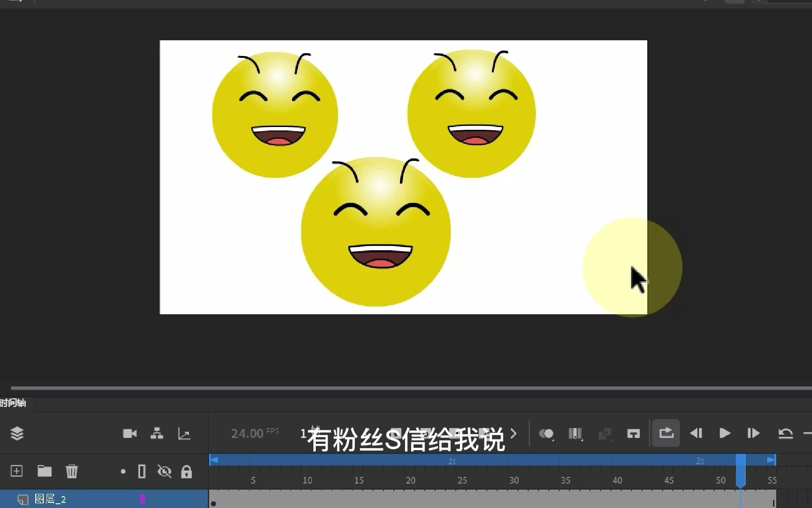The image size is (812, 508).
Task: Open the layer view options stack icon
Action: [x=17, y=433]
